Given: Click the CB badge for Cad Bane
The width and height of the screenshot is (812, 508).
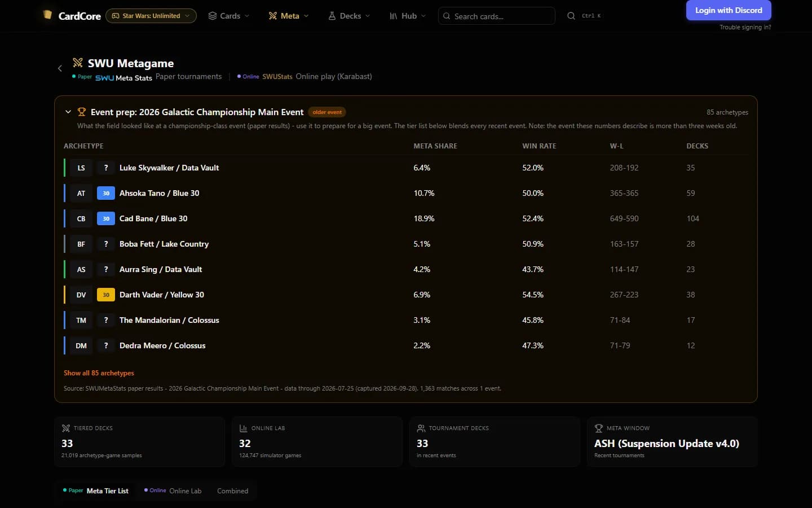Looking at the screenshot, I should coord(81,218).
